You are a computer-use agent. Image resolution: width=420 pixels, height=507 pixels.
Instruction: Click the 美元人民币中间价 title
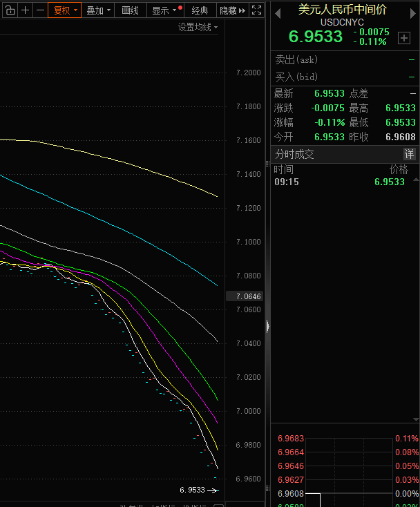coord(343,10)
